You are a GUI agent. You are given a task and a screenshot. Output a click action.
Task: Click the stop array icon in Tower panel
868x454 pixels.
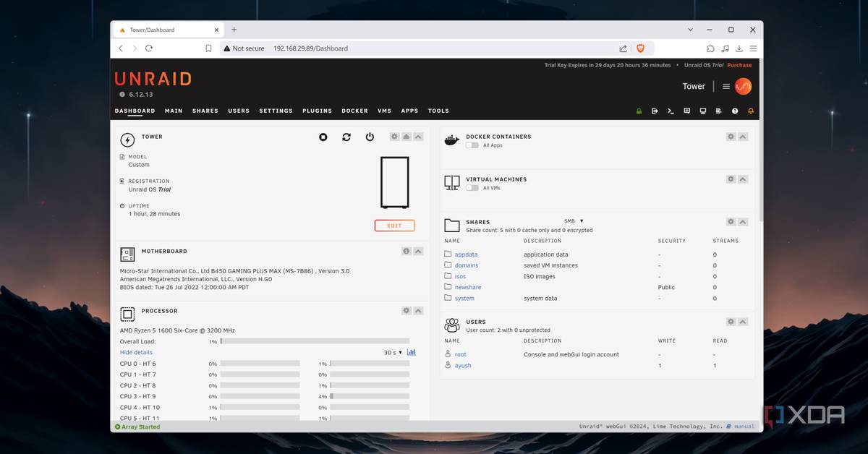323,137
